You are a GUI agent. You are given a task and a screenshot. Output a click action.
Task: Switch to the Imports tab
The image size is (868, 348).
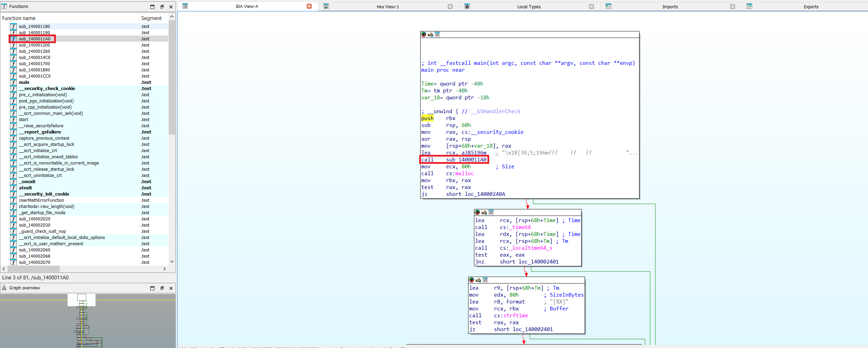670,7
